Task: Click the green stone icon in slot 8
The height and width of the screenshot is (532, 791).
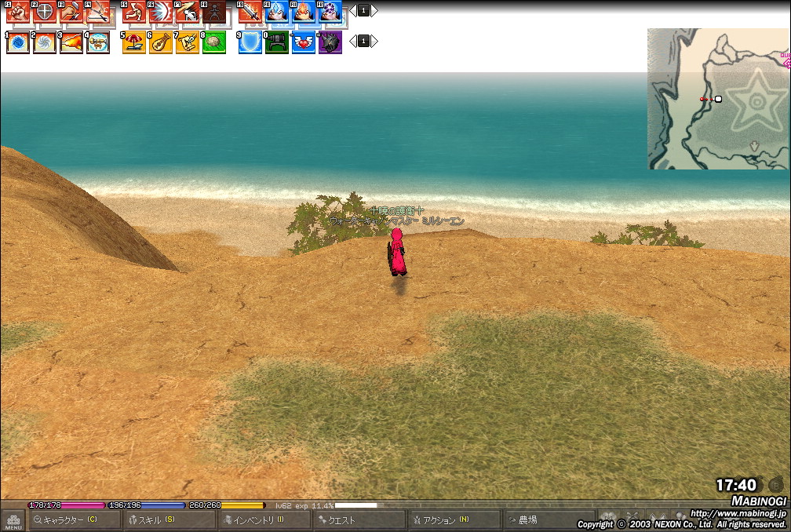Action: click(213, 42)
